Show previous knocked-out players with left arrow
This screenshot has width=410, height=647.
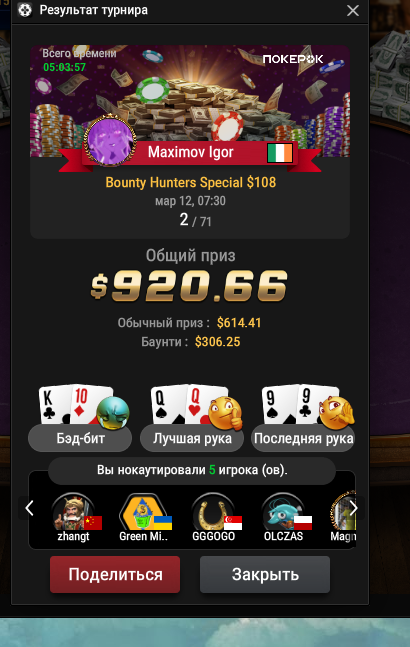[x=29, y=508]
